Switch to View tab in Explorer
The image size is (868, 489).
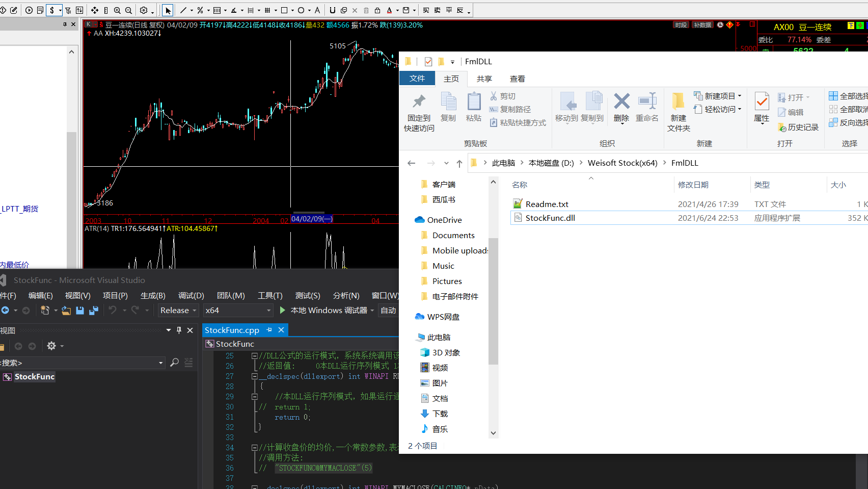point(517,79)
